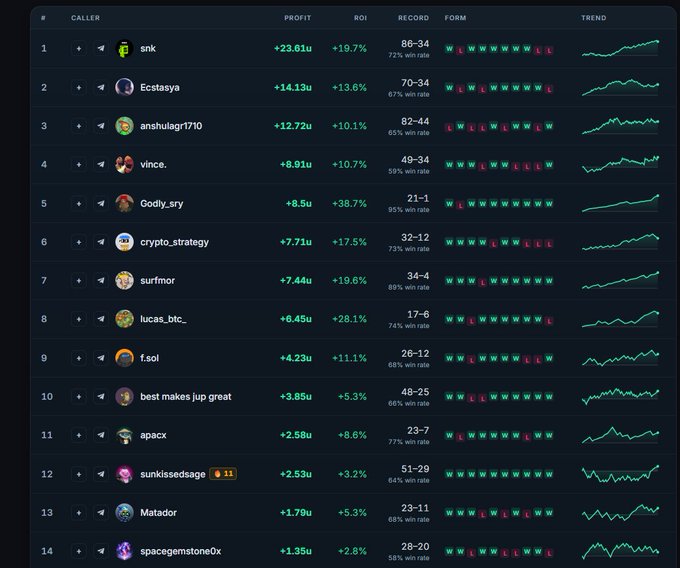680x568 pixels.
Task: Open the Telegram icon in anshulagr1710's row
Action: (x=101, y=126)
